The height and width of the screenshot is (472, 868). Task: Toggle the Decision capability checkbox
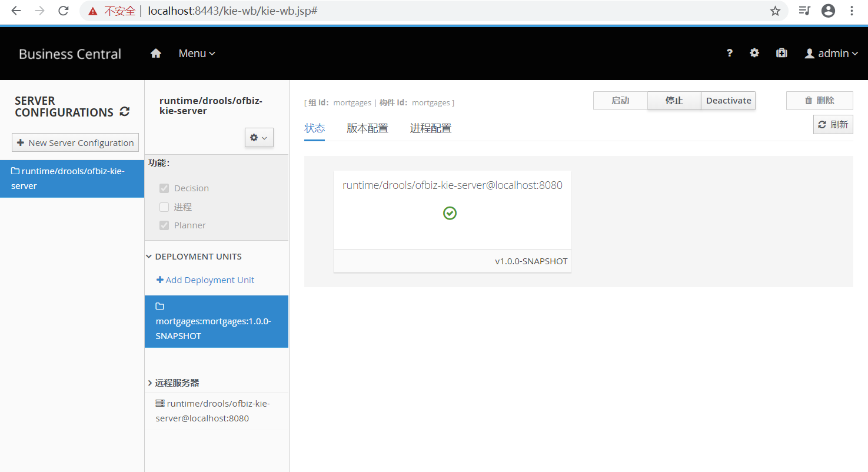[164, 188]
